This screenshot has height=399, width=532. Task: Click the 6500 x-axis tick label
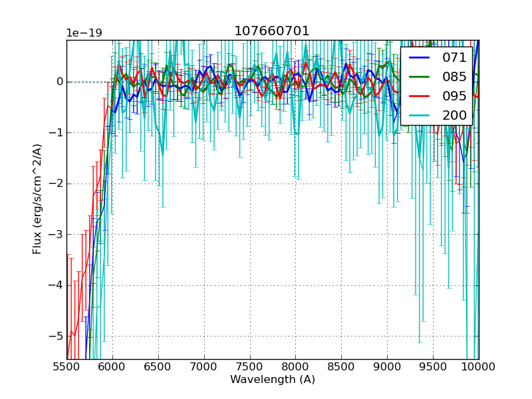click(158, 366)
